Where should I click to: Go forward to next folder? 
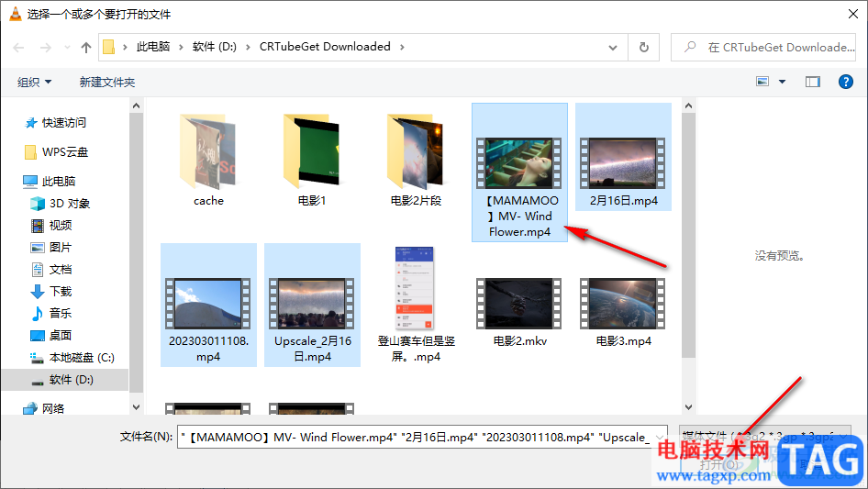[45, 48]
